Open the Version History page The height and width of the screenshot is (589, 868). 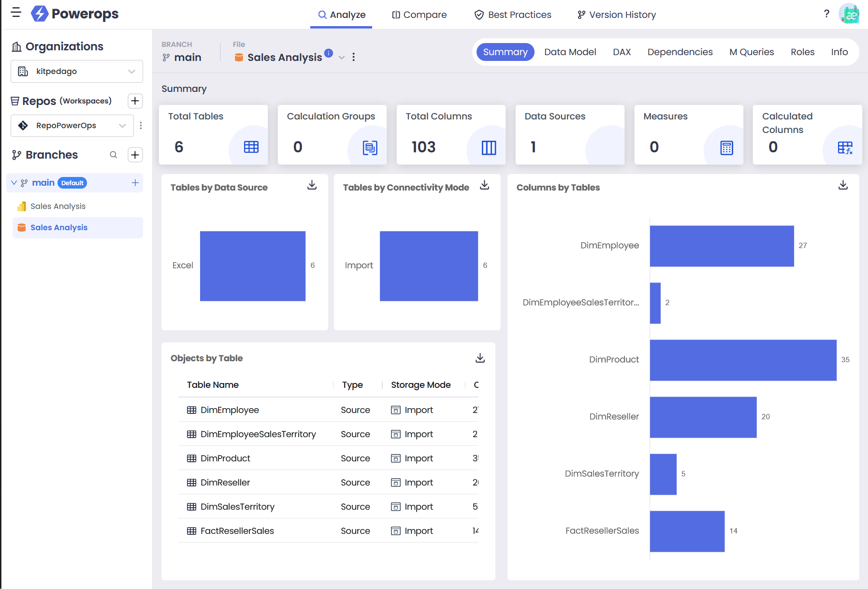coord(617,15)
